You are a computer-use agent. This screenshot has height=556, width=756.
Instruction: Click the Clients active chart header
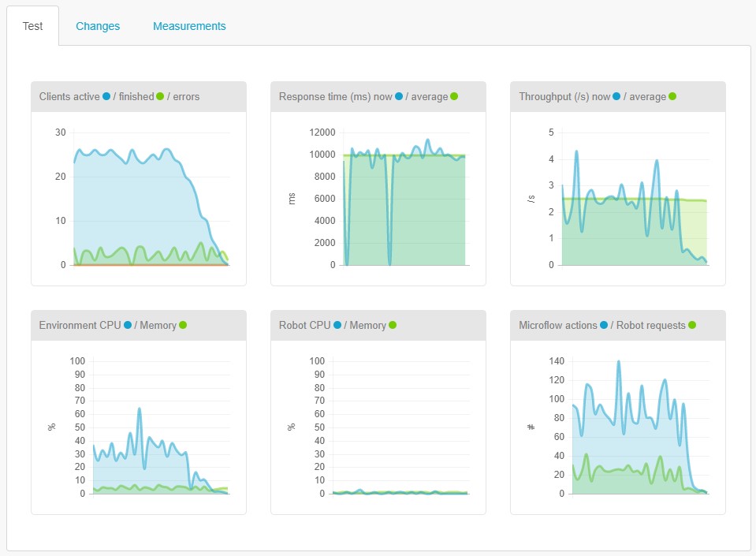(139, 97)
